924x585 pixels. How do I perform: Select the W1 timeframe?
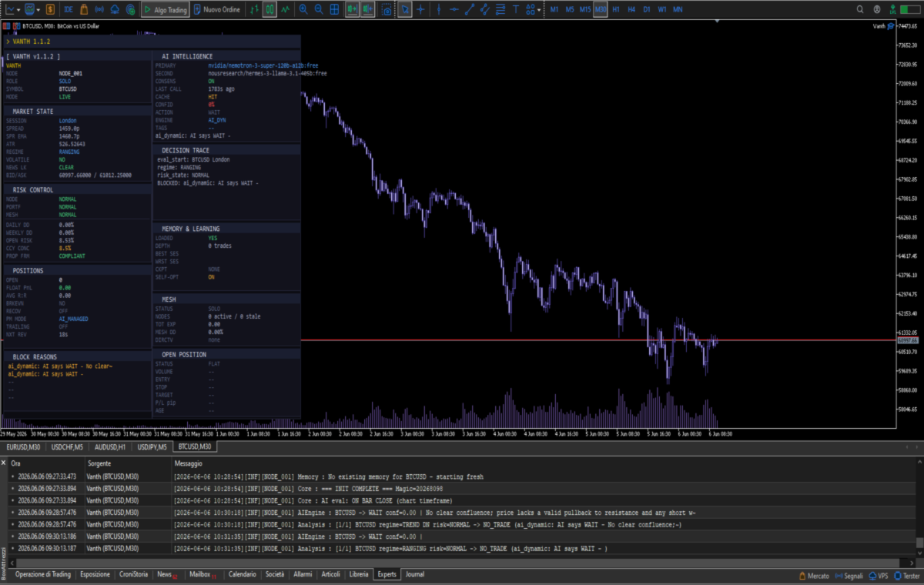click(x=661, y=9)
